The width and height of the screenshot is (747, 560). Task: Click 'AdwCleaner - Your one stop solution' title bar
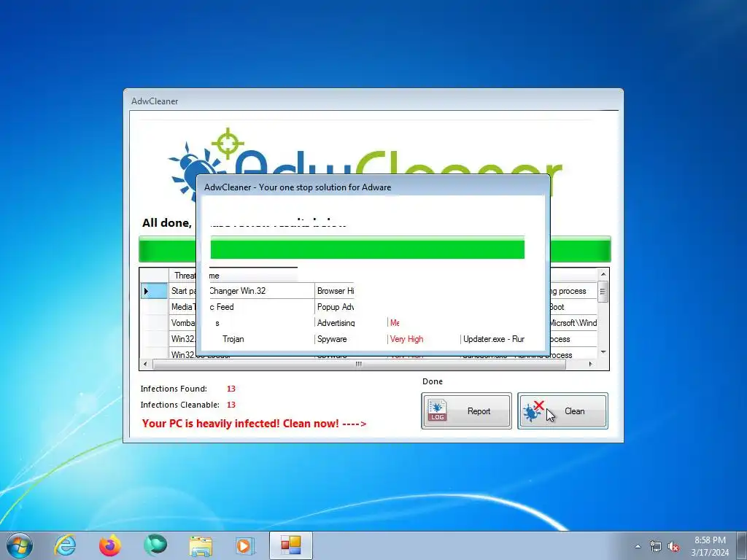[373, 187]
